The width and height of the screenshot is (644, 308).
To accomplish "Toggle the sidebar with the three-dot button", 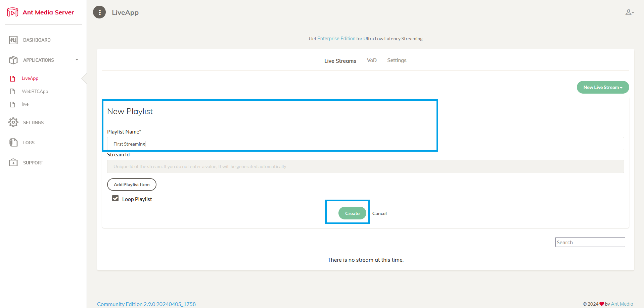I will (99, 12).
